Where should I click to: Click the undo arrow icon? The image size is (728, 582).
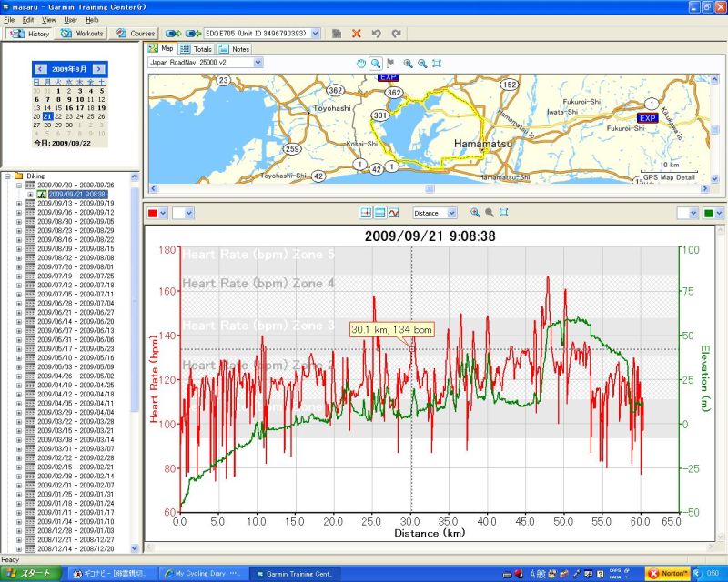(376, 34)
